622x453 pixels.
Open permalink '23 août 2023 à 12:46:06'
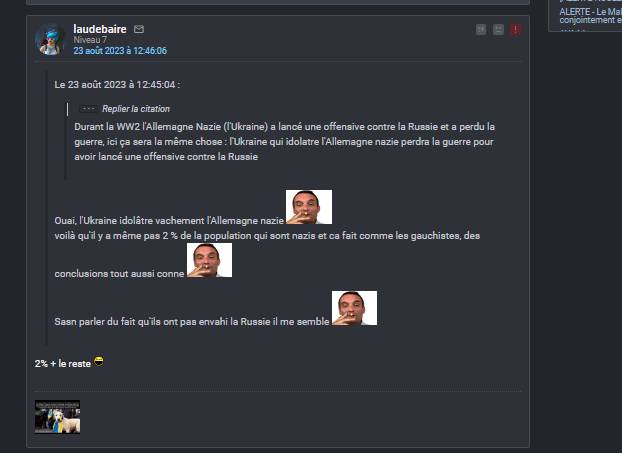tap(120, 51)
